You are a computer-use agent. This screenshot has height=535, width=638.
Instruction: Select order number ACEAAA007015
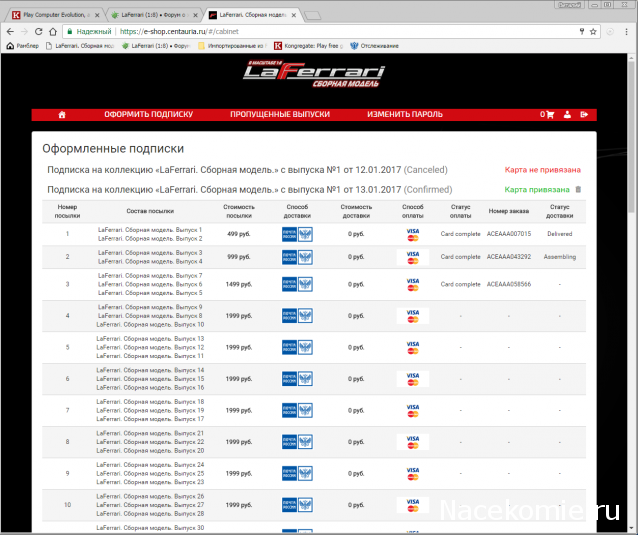(509, 234)
